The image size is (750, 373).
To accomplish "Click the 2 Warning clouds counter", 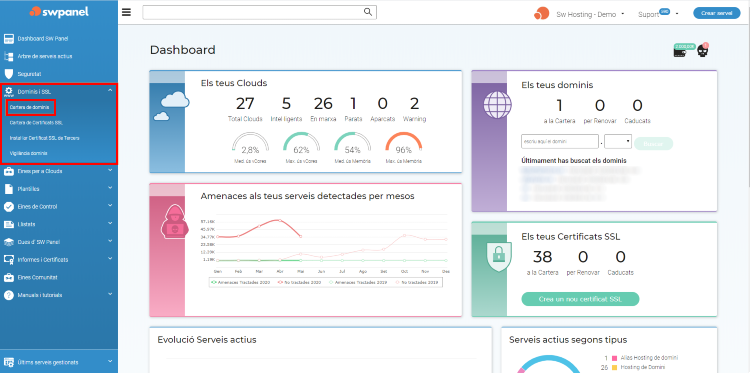I will point(414,109).
